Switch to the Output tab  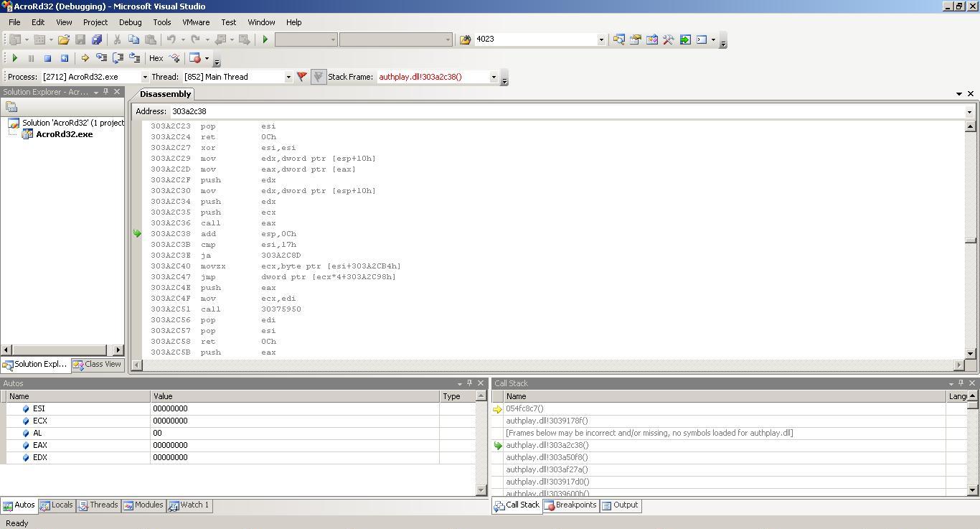[620, 505]
